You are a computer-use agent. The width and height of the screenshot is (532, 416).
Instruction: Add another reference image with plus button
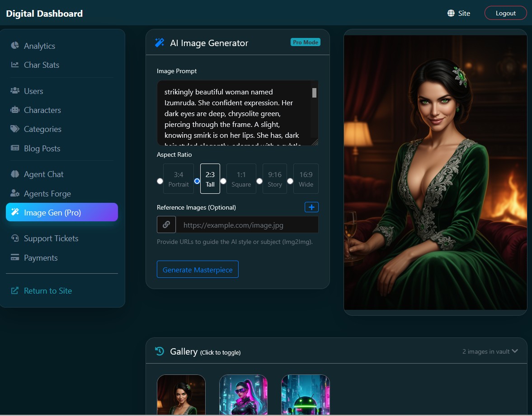click(311, 207)
